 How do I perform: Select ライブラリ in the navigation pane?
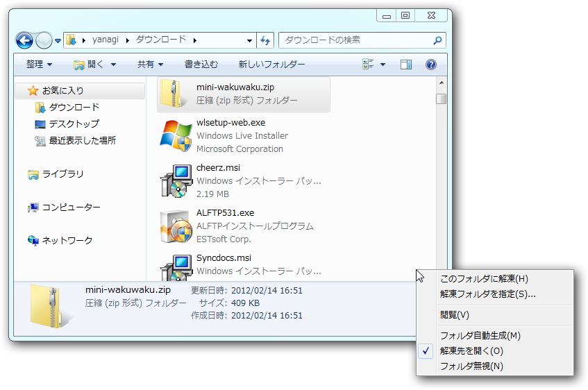point(62,174)
